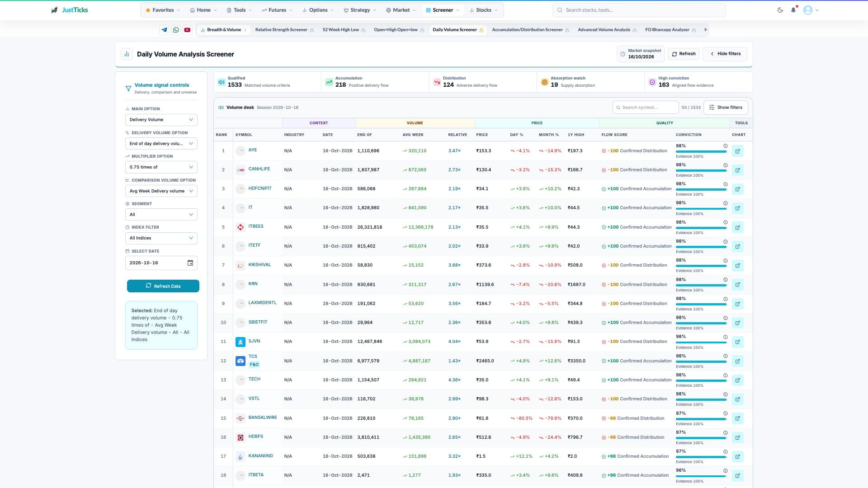Open the WhatsApp icon link
Screen dimensions: 868x488
click(x=176, y=30)
